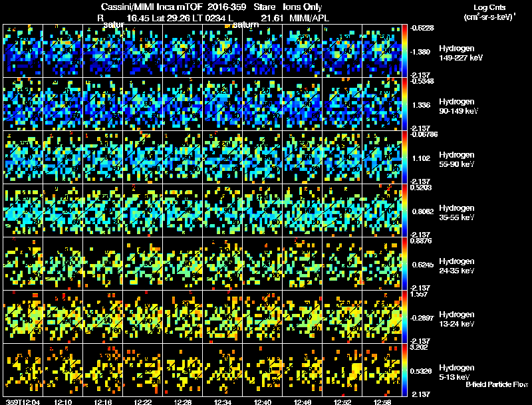Click the 12:22 time axis label
The width and height of the screenshot is (532, 405).
(143, 402)
